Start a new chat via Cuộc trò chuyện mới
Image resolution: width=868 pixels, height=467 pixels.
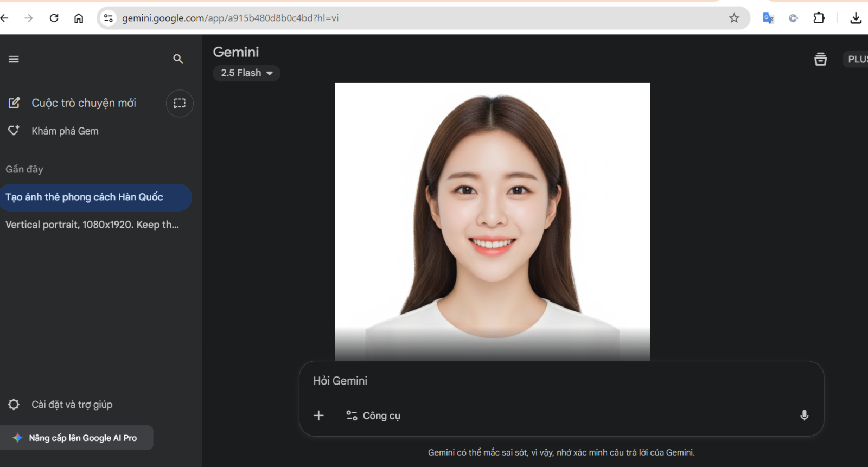[x=84, y=103]
